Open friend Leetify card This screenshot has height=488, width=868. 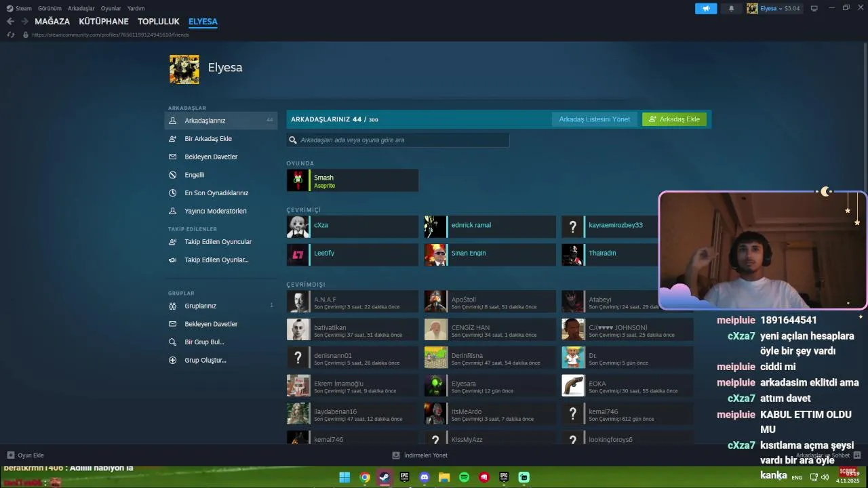click(x=353, y=255)
